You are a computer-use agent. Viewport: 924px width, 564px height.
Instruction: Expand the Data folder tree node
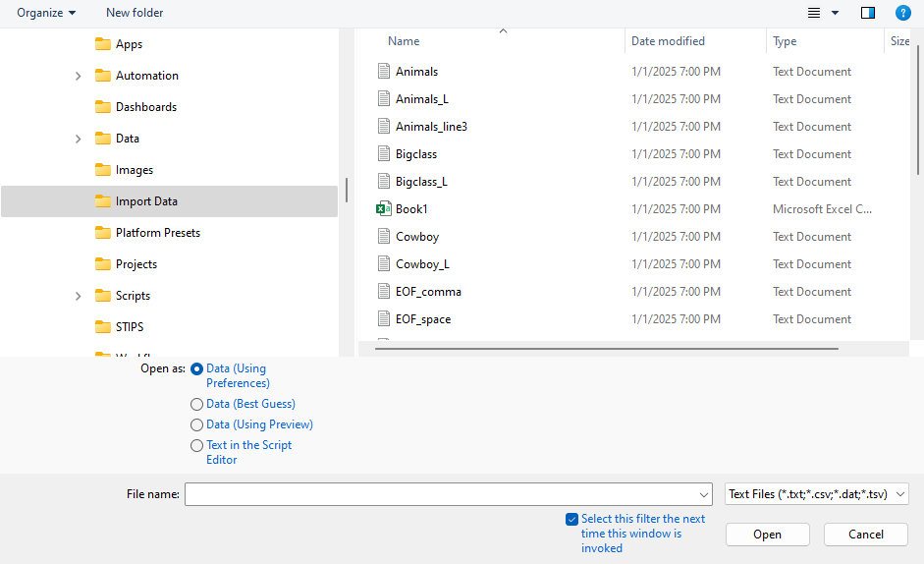(x=78, y=139)
